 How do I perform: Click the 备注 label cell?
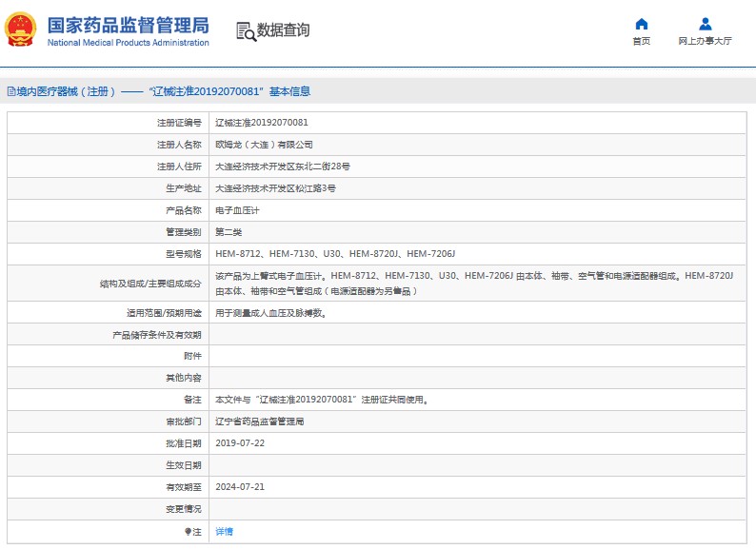108,400
